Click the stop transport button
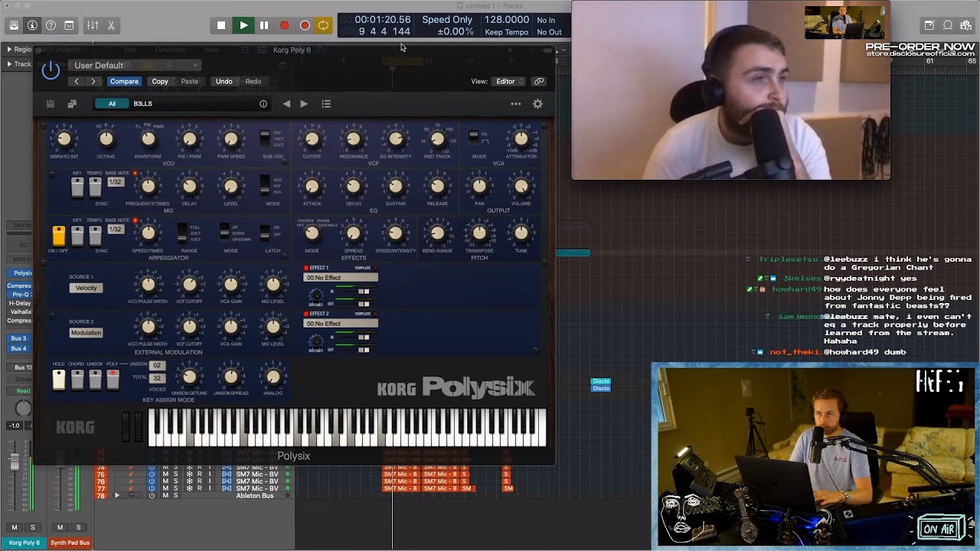This screenshot has height=551, width=980. click(x=221, y=25)
